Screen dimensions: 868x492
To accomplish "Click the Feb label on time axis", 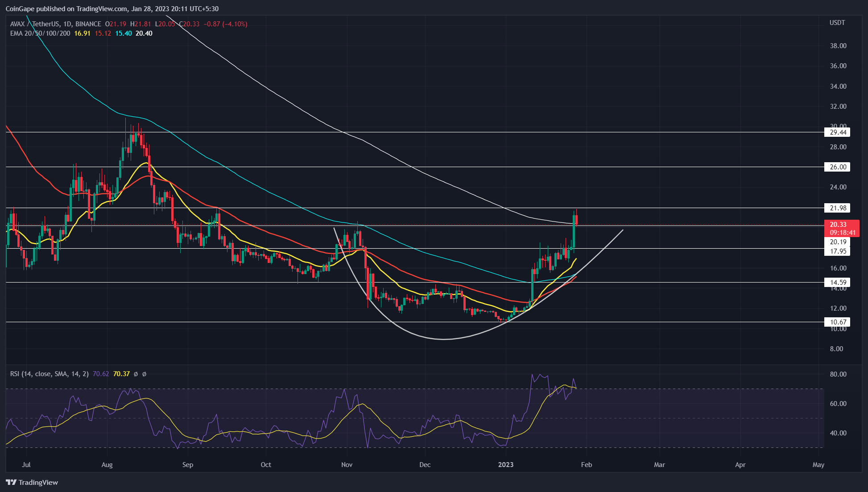I will coord(587,465).
